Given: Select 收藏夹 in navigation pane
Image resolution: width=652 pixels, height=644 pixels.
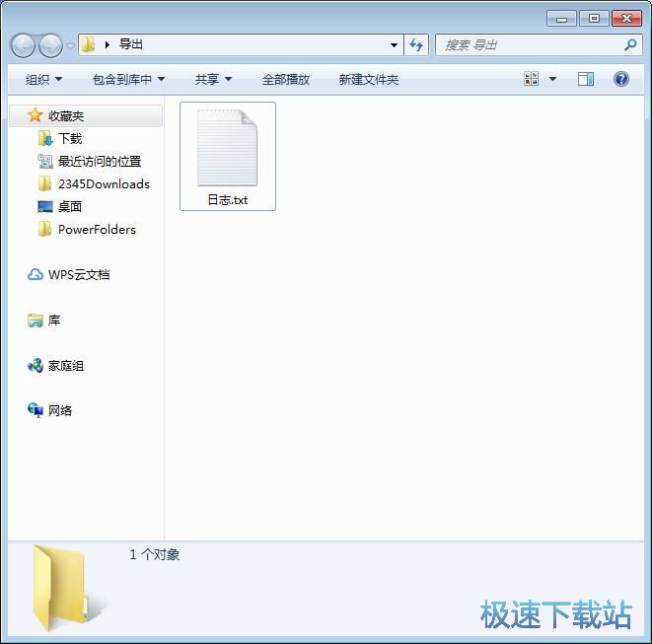Looking at the screenshot, I should pos(85,115).
